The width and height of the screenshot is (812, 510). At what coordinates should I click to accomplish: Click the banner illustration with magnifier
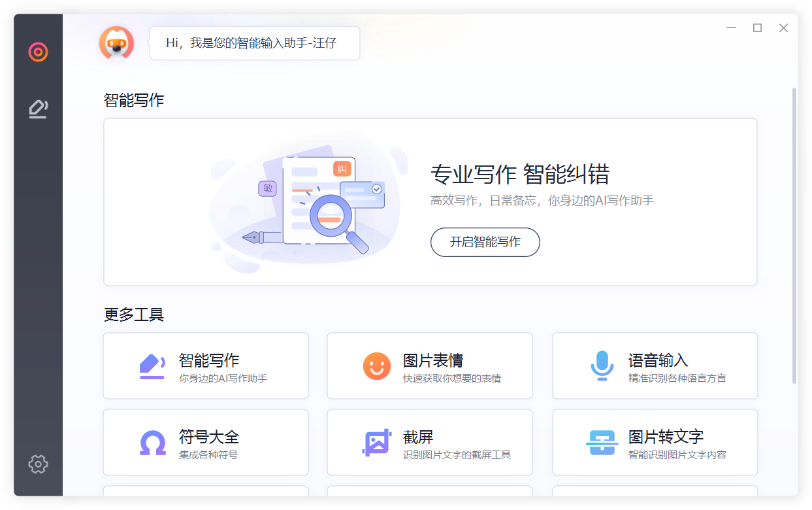(x=308, y=203)
